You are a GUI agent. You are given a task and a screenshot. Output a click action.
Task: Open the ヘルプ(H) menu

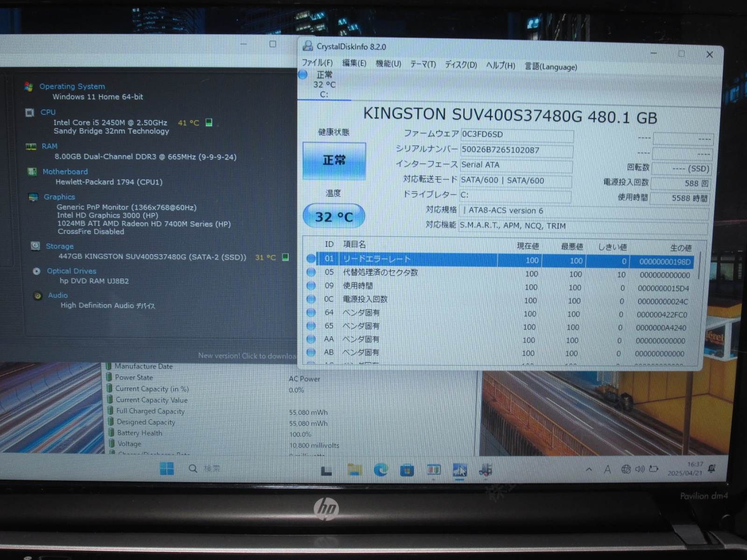(500, 66)
